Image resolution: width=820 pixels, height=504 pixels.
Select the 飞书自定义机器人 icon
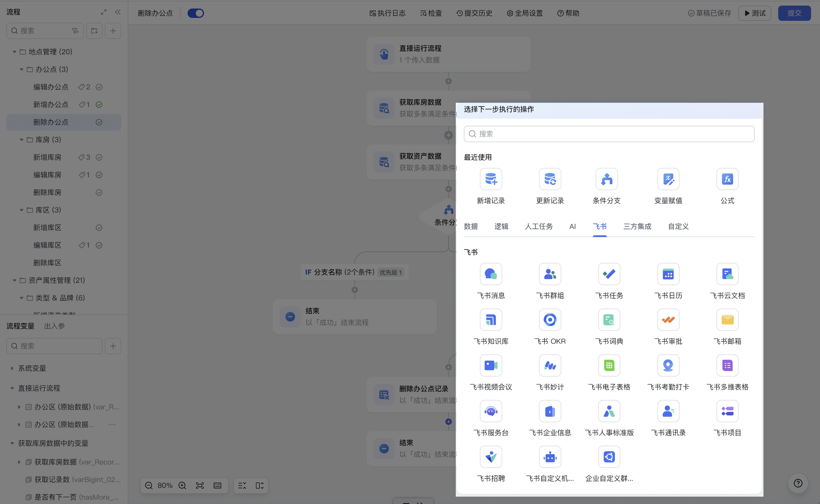[550, 457]
